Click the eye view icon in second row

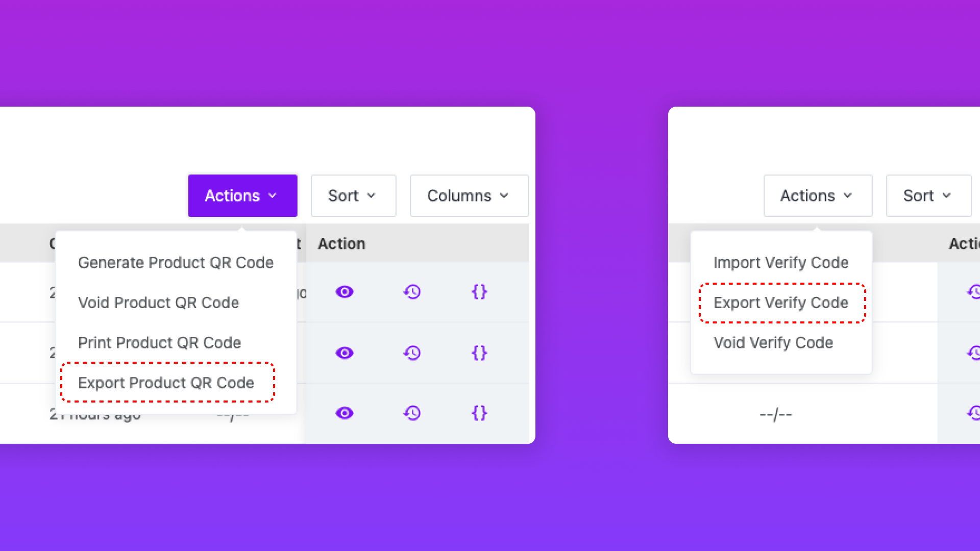(x=345, y=353)
